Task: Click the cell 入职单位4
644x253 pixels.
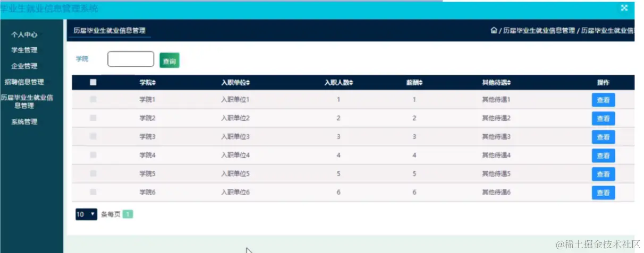Action: [235, 155]
